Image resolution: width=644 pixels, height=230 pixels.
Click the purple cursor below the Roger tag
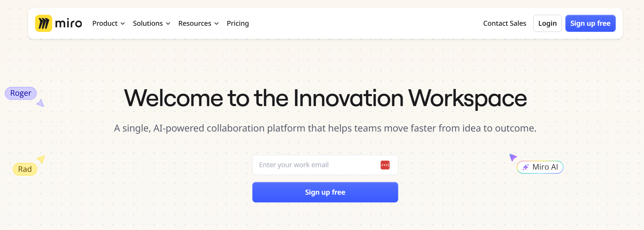coord(40,104)
